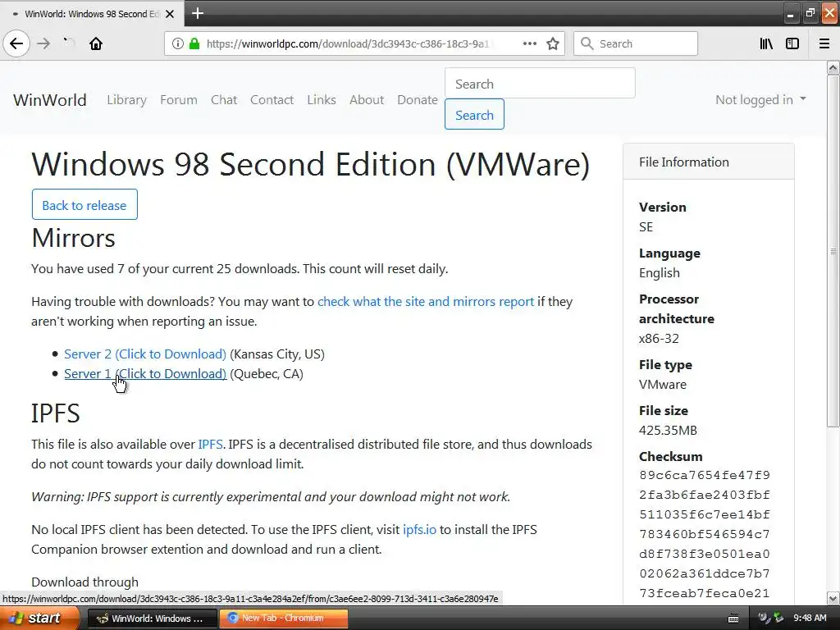Restore down the browser window

pos(810,13)
